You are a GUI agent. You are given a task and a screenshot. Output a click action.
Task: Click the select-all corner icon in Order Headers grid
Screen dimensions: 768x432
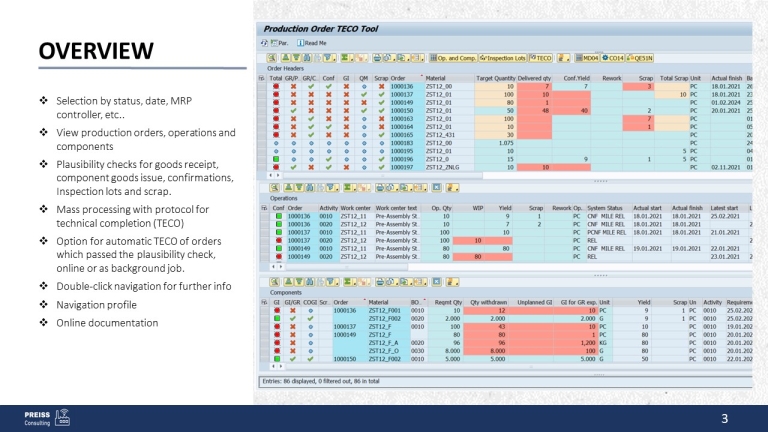click(261, 77)
